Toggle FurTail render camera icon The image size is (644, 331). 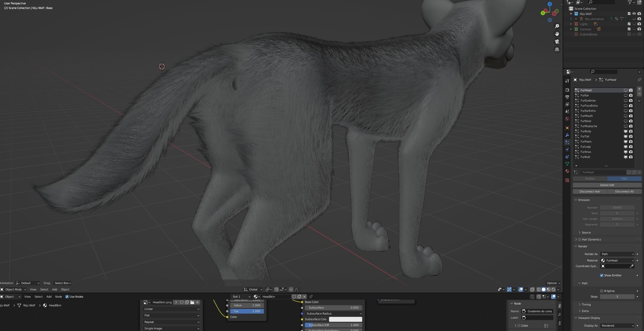(x=631, y=136)
